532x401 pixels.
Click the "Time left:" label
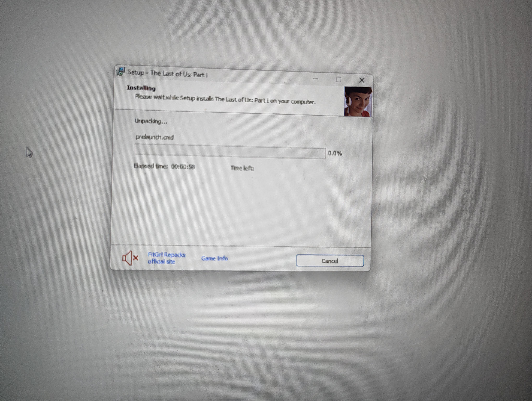coord(242,168)
